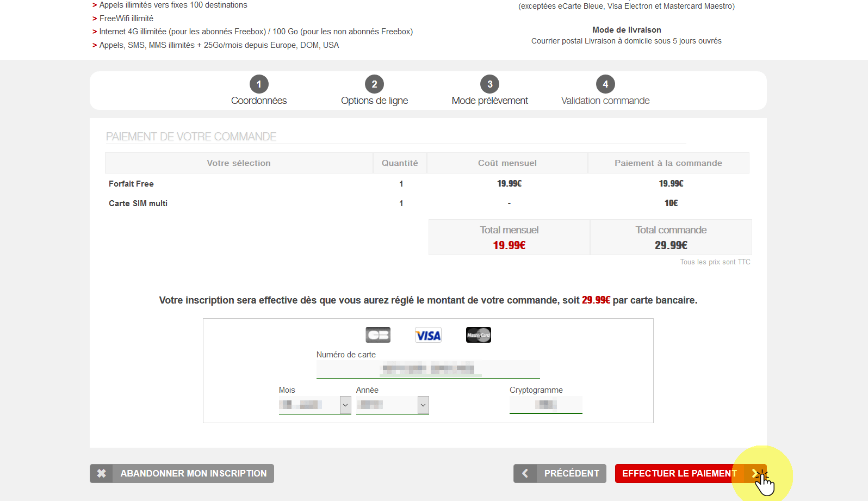The image size is (868, 501).
Task: Click the Précédent button
Action: coord(560,473)
